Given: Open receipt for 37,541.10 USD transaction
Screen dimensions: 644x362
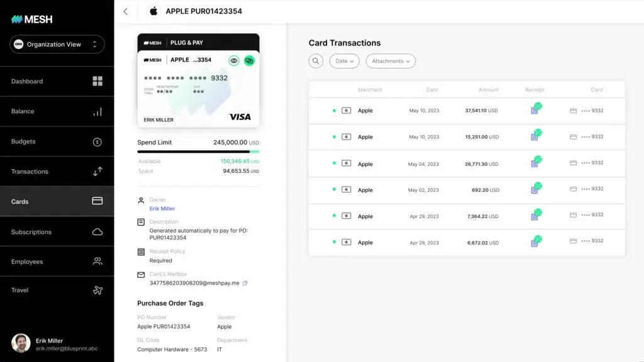Looking at the screenshot, I should pyautogui.click(x=536, y=109).
